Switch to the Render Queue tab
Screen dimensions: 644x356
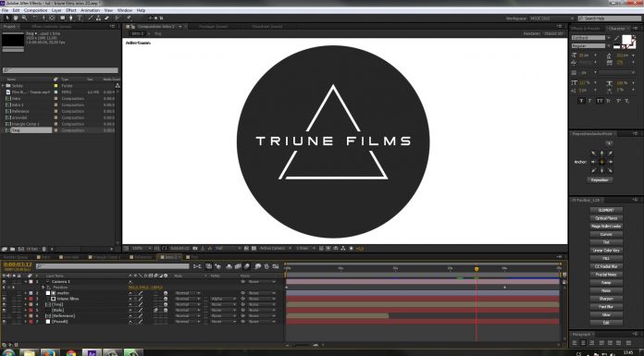coord(16,257)
